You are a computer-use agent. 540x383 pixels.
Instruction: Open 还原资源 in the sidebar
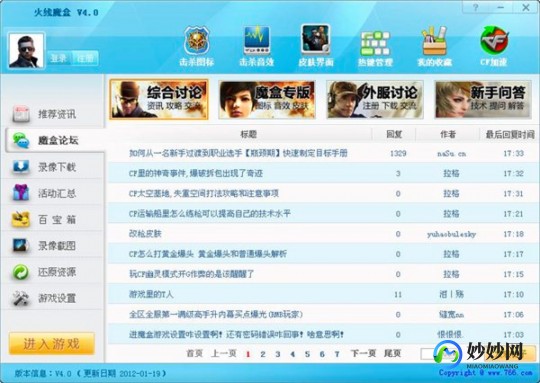(52, 272)
